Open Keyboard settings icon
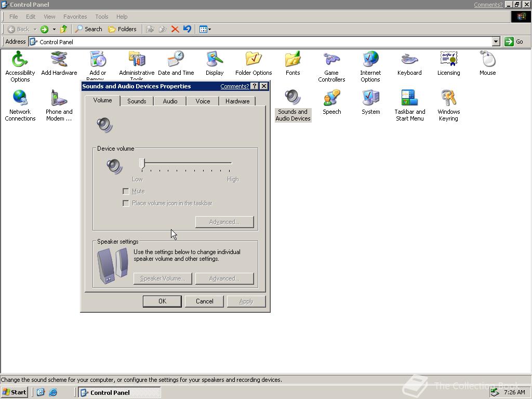Image resolution: width=532 pixels, height=399 pixels. pyautogui.click(x=409, y=63)
